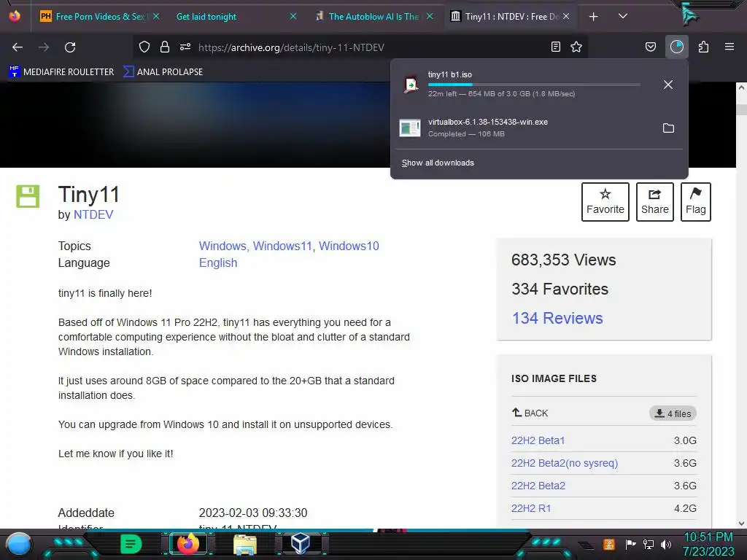Go back to the previous page
This screenshot has width=747, height=560.
pyautogui.click(x=18, y=47)
